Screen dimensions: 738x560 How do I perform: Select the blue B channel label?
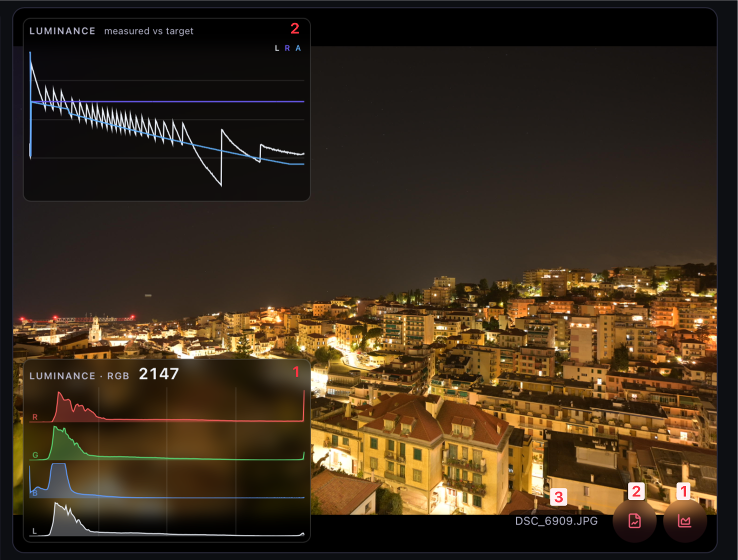[35, 493]
